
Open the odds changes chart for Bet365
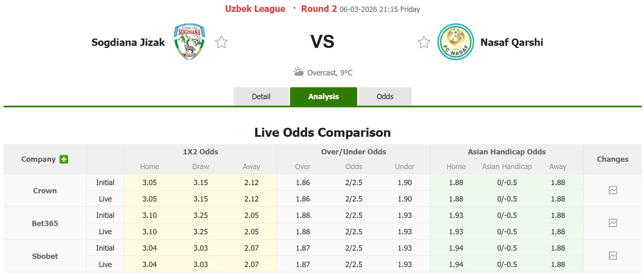[x=612, y=223]
